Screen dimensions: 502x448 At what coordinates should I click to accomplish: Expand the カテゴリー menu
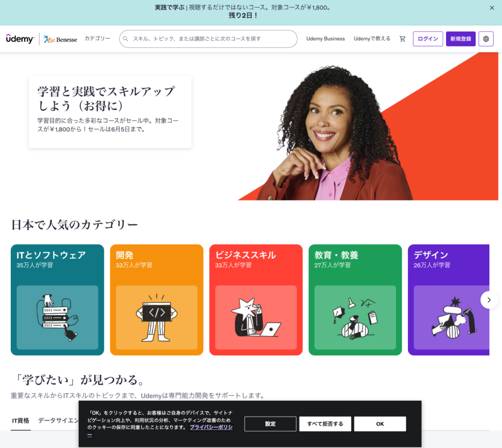pos(98,38)
